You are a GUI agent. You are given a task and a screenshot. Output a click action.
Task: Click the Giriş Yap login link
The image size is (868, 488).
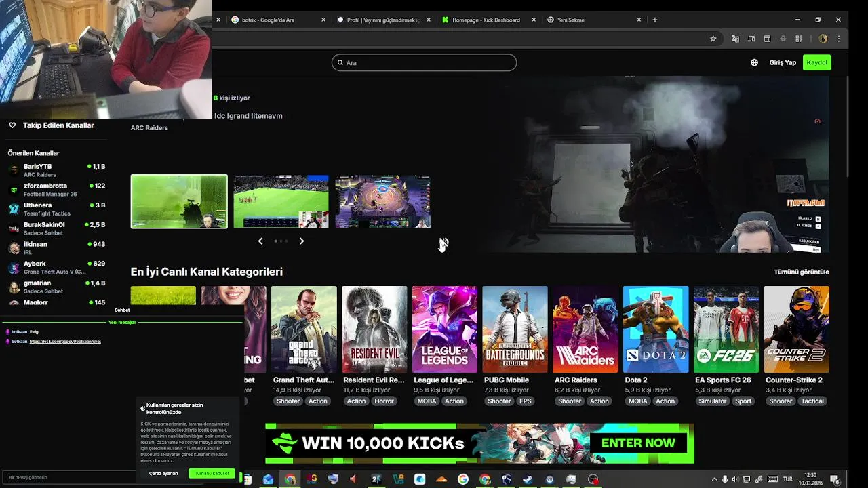tap(783, 62)
